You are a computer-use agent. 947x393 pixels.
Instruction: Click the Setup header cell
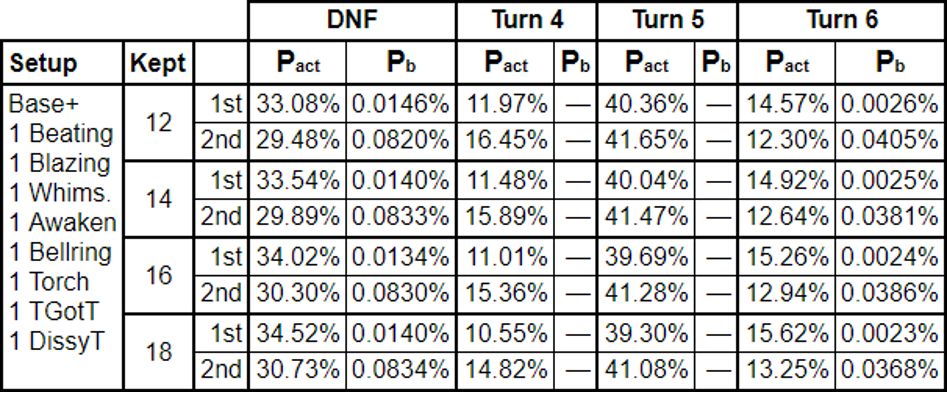coord(63,63)
